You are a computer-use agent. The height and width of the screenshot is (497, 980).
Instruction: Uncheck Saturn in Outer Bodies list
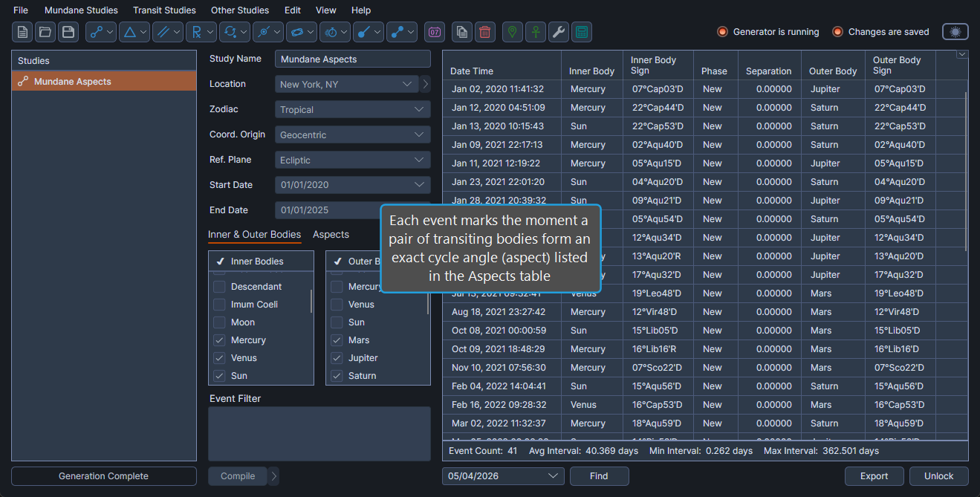337,376
